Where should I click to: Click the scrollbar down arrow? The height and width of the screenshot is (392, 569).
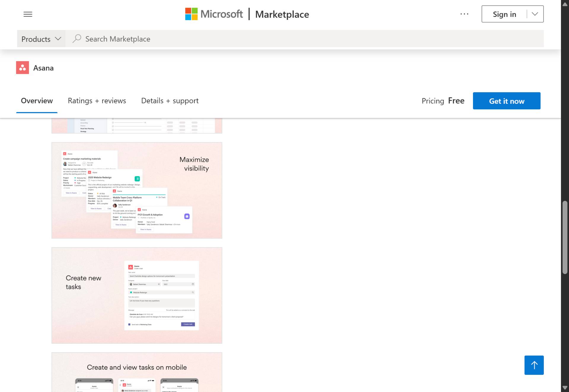point(565,388)
